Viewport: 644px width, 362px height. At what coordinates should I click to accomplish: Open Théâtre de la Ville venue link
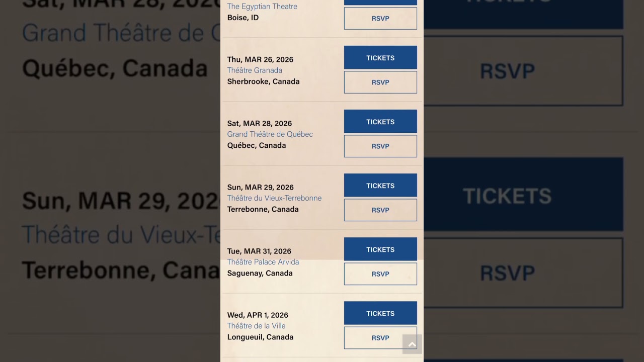(x=256, y=326)
